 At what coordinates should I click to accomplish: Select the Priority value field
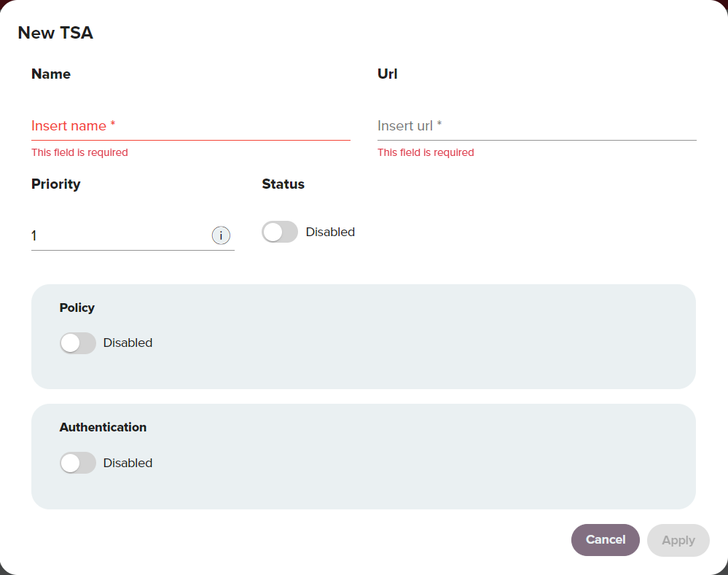(120, 236)
